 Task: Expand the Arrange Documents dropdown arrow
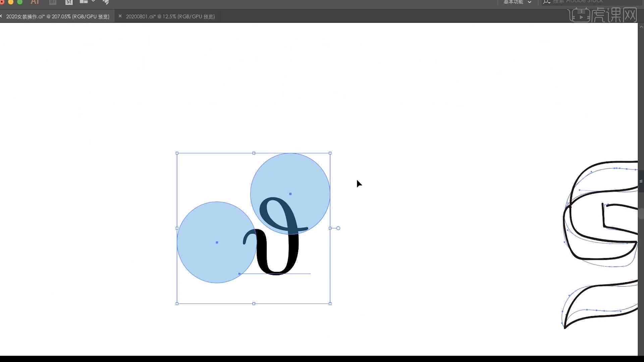pos(93,1)
